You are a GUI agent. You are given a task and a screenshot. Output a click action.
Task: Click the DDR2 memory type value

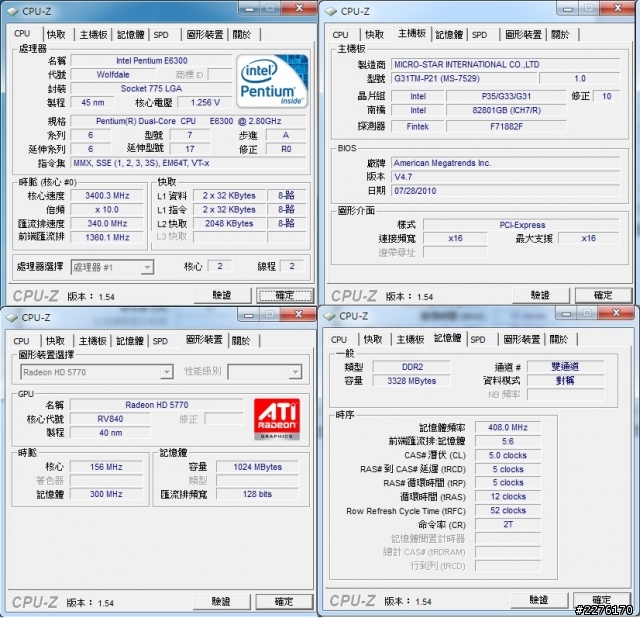tap(412, 367)
